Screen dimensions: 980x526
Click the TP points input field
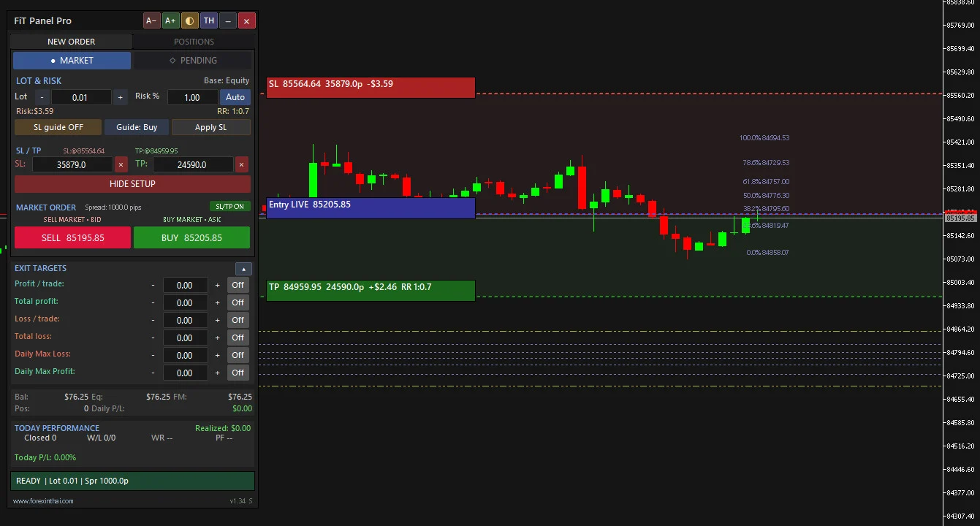click(x=193, y=165)
